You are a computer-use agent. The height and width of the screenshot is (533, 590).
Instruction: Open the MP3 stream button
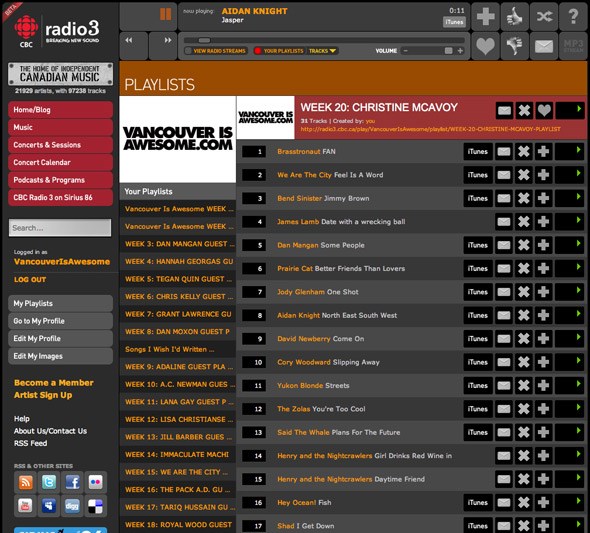coord(573,46)
